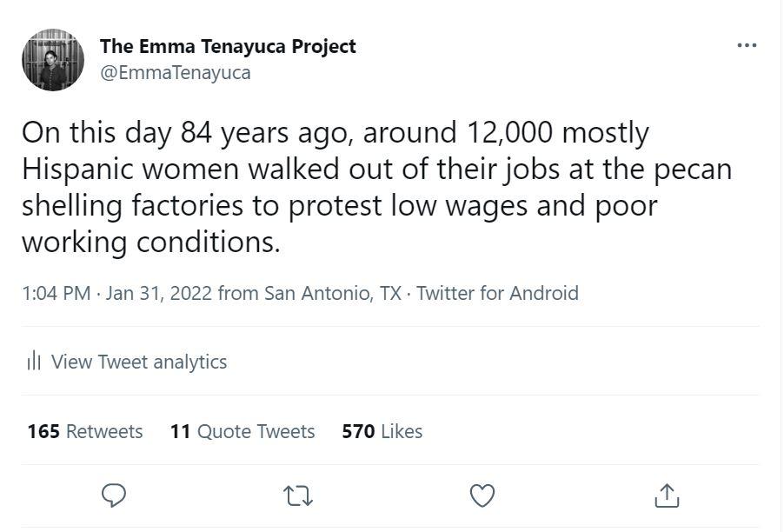Open the retweet arrows menu

pos(298,495)
